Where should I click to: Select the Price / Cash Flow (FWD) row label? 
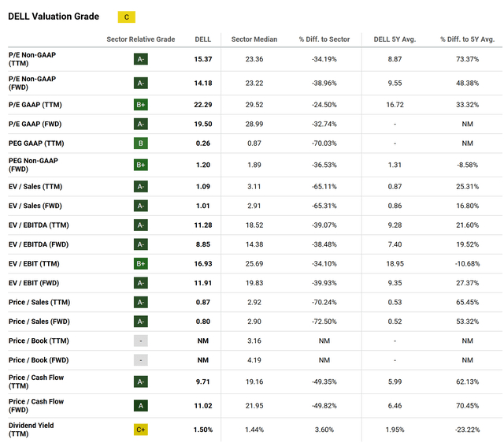(x=36, y=406)
